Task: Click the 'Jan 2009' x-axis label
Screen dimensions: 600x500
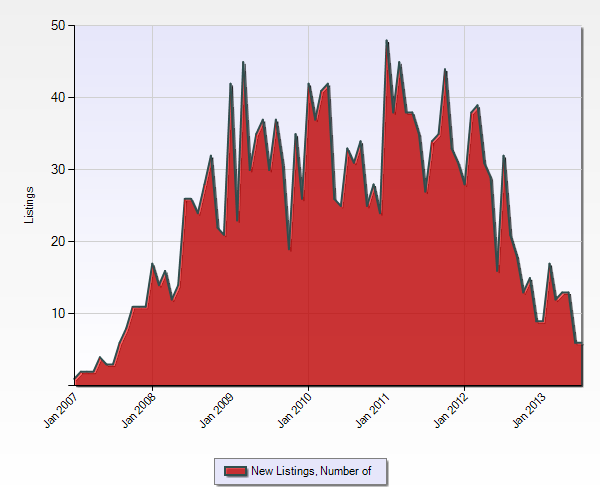Action: point(216,411)
